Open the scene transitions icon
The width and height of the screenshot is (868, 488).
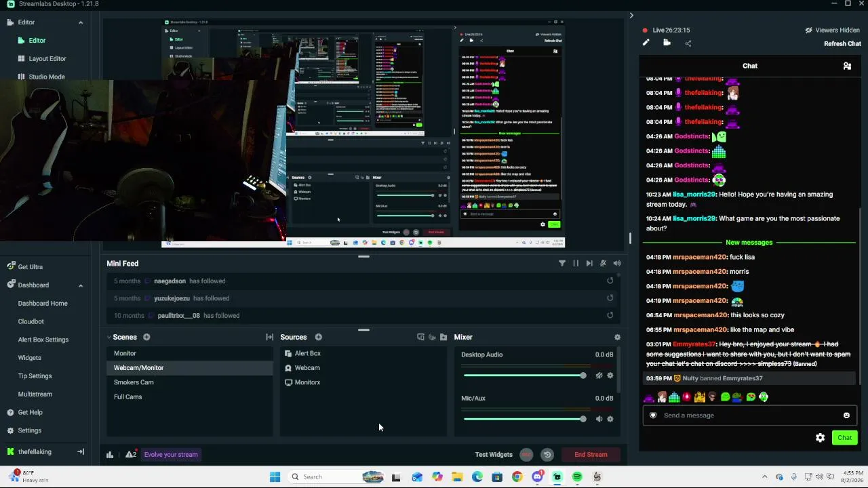pyautogui.click(x=269, y=337)
